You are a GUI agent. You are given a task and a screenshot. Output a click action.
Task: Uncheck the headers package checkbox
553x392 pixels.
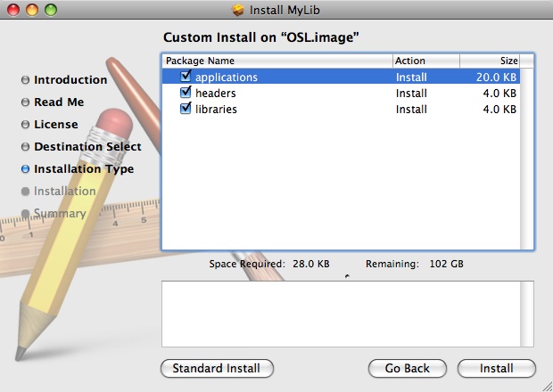[186, 93]
